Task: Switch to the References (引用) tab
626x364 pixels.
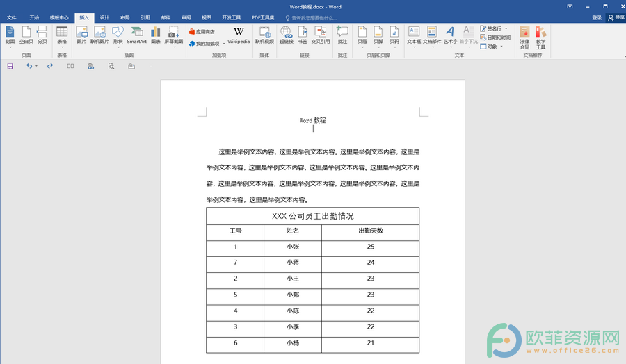Action: click(x=145, y=17)
